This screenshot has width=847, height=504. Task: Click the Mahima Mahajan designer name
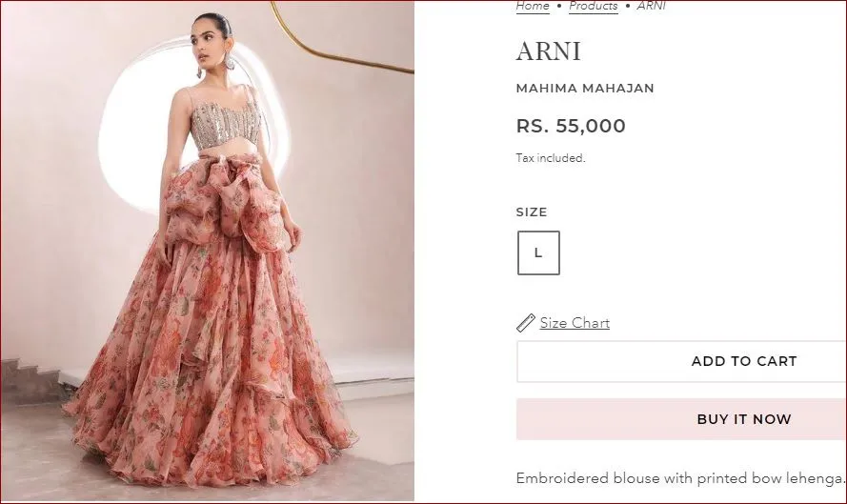585,88
